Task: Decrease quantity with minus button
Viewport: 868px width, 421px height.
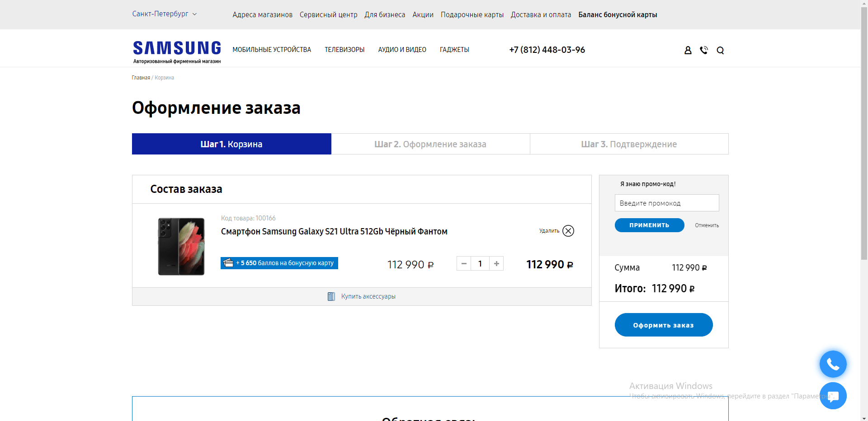Action: coord(464,263)
